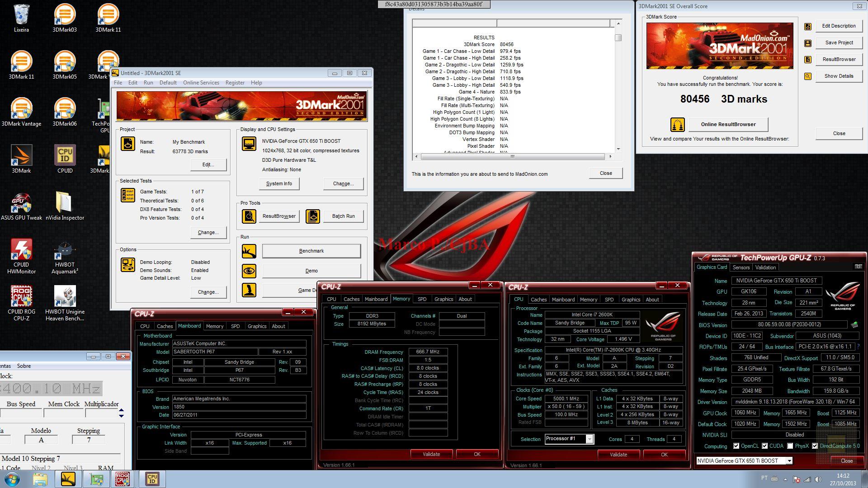868x488 pixels.
Task: Click the Demo button in Run section
Action: pyautogui.click(x=311, y=271)
